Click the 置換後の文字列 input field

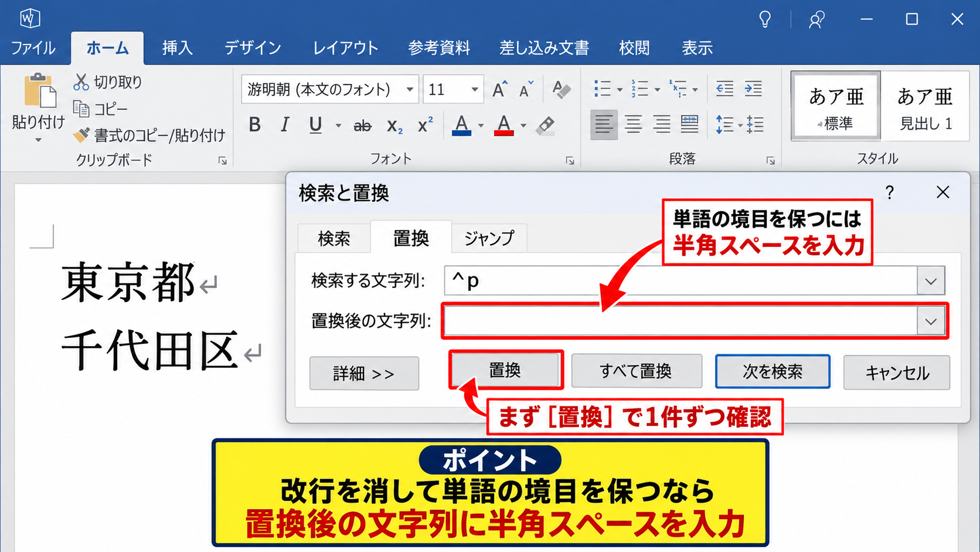tap(681, 321)
